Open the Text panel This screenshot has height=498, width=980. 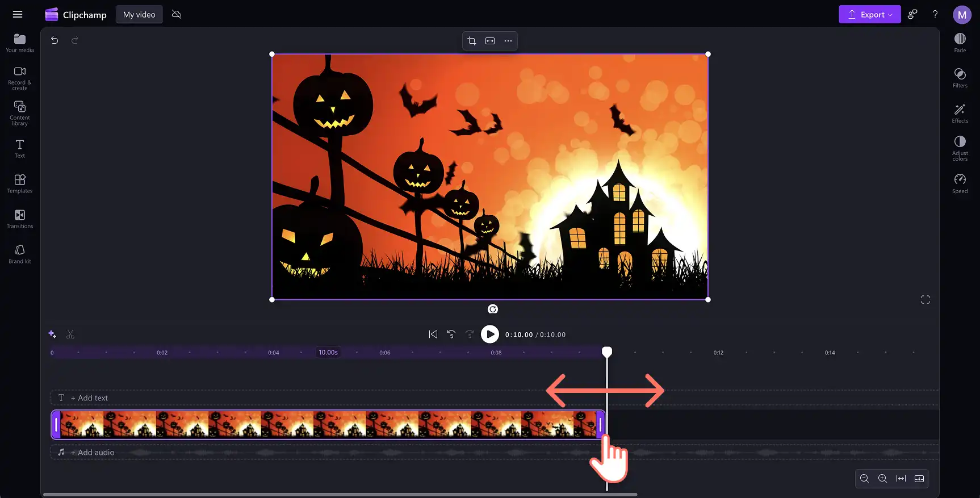pyautogui.click(x=20, y=149)
